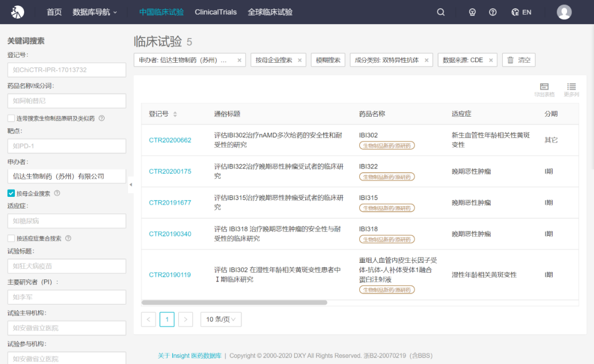Click the trash icon in 清空 button
Viewport: 594px width, 364px height.
[510, 60]
